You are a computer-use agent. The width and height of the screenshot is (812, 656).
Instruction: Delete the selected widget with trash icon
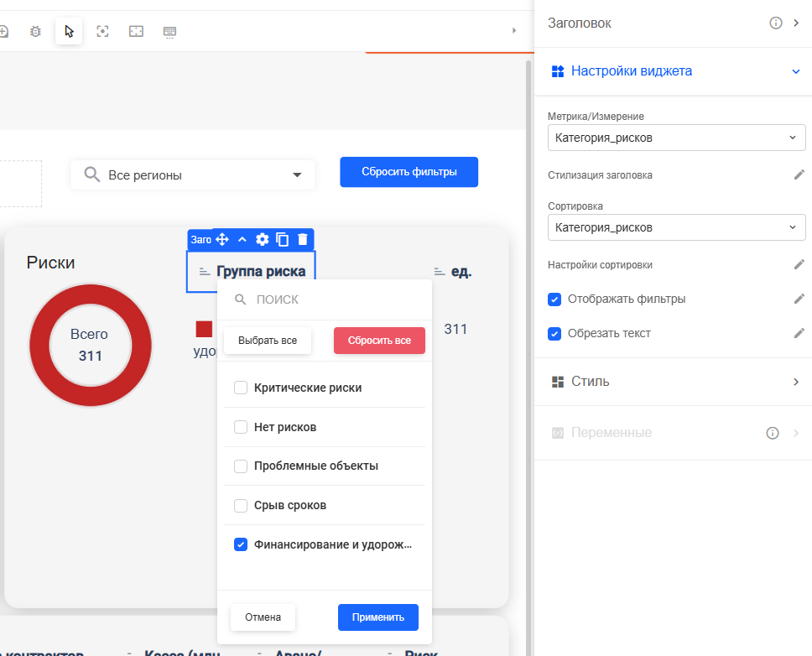[x=303, y=240]
